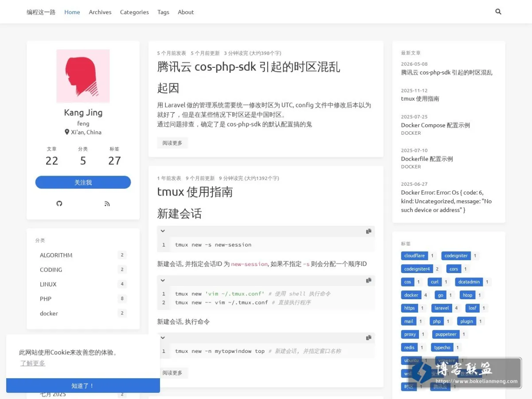Go to Home in navigation
Viewport: 532px width, 399px height.
click(x=72, y=12)
